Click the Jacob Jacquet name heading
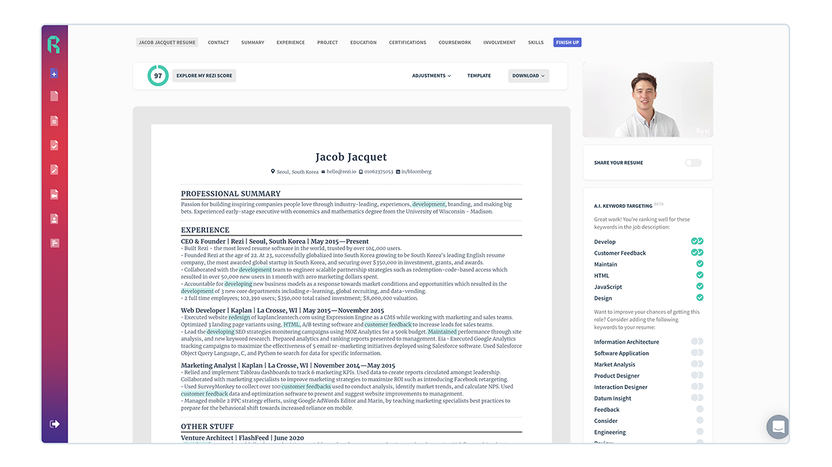 [351, 157]
